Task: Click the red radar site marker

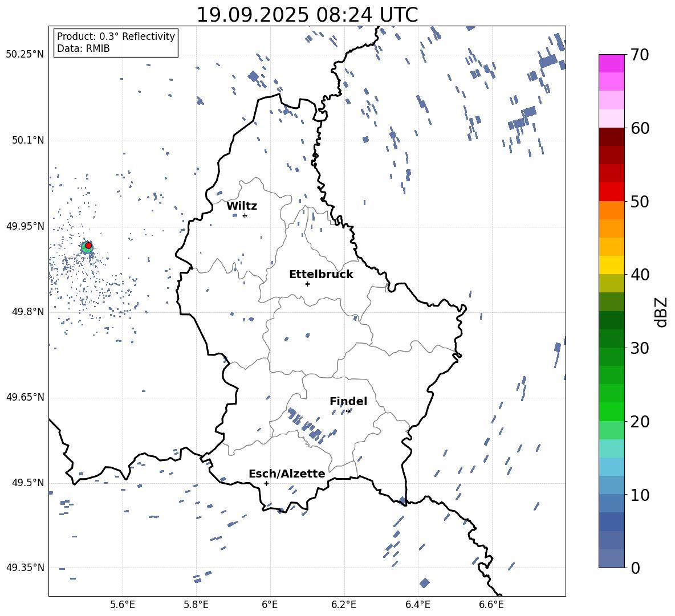Action: [88, 246]
